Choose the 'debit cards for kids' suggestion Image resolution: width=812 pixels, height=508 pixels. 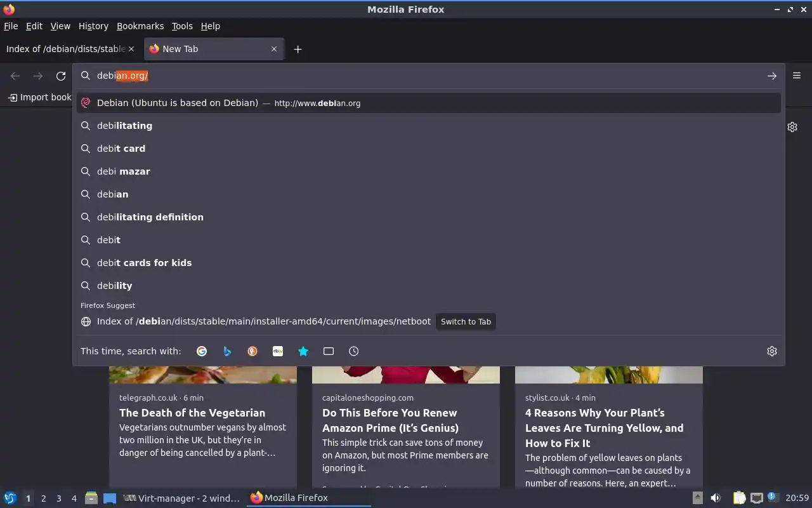[429, 263]
